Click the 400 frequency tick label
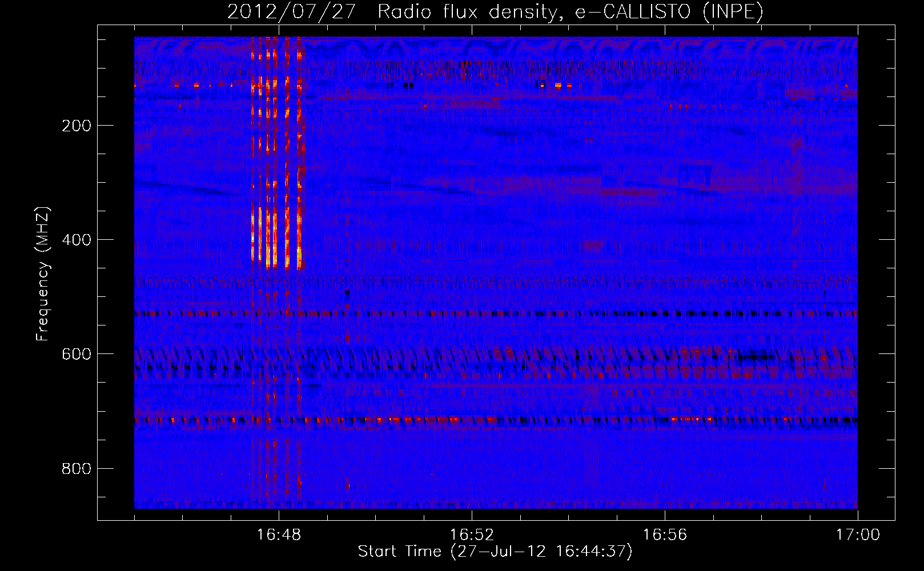Viewport: 924px width, 571px height. tap(77, 240)
